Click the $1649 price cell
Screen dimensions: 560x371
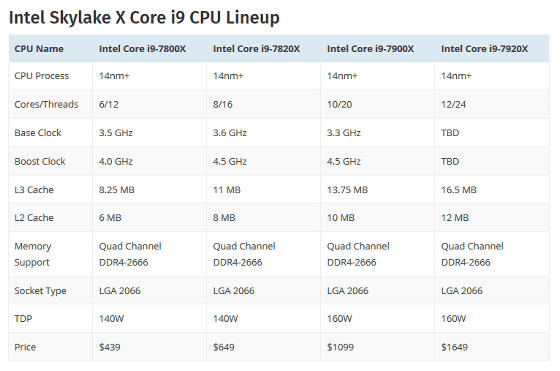click(x=454, y=347)
